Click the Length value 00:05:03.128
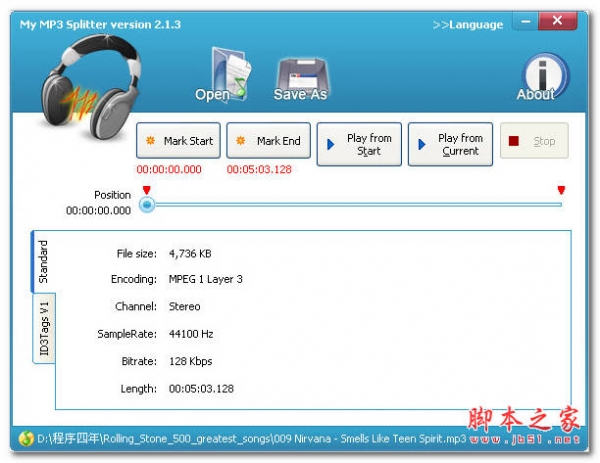 tap(201, 389)
